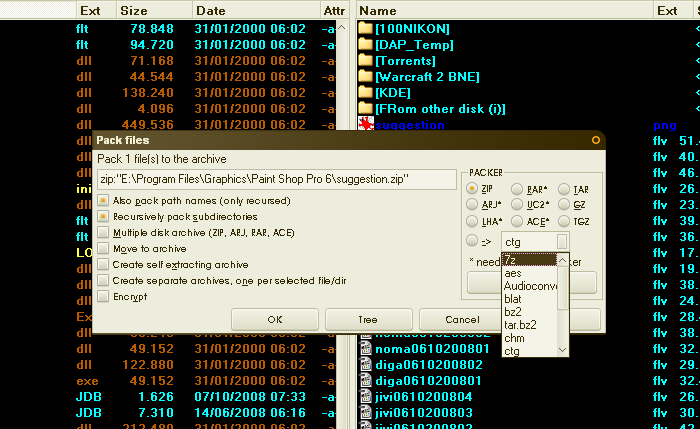Click the suggestion png file icon
The width and height of the screenshot is (700, 429).
click(366, 124)
